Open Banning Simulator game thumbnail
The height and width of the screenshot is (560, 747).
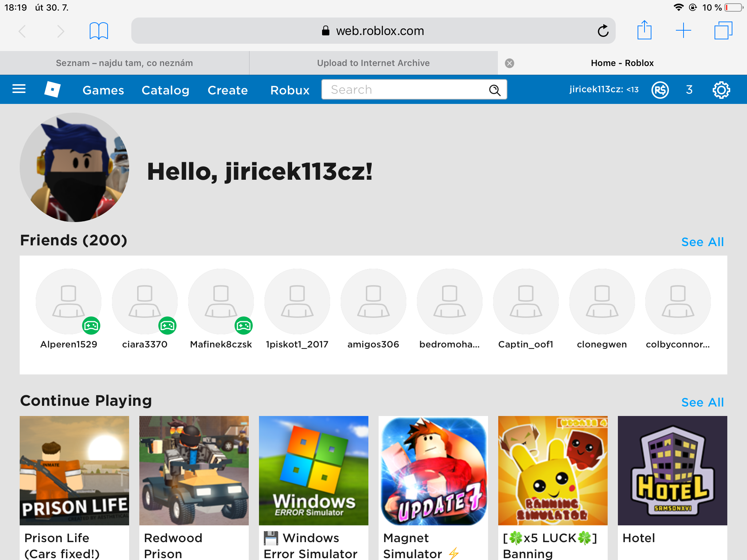(553, 471)
